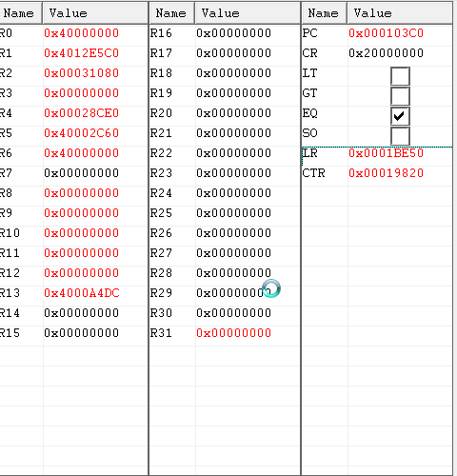Select the R13 value 0x4000A4DC

click(82, 293)
